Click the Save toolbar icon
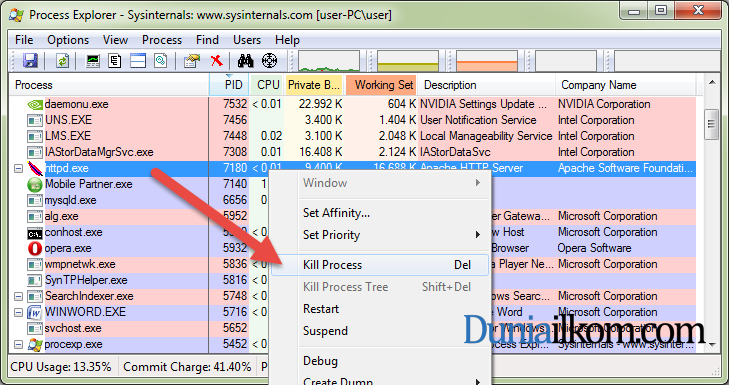The width and height of the screenshot is (729, 385). coord(30,61)
